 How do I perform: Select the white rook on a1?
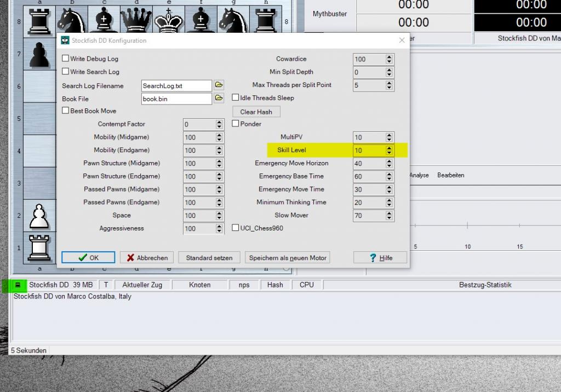39,247
